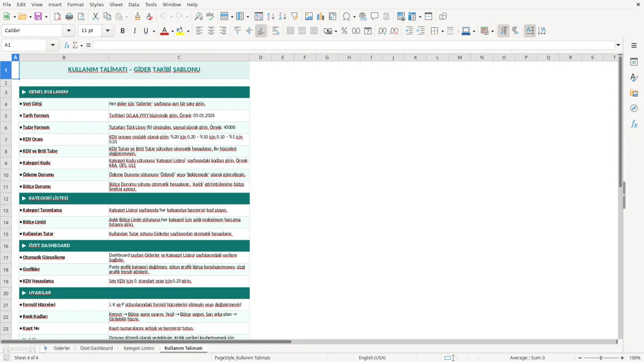644x362 pixels.
Task: Click Add Decimal Place icon
Action: click(382, 31)
